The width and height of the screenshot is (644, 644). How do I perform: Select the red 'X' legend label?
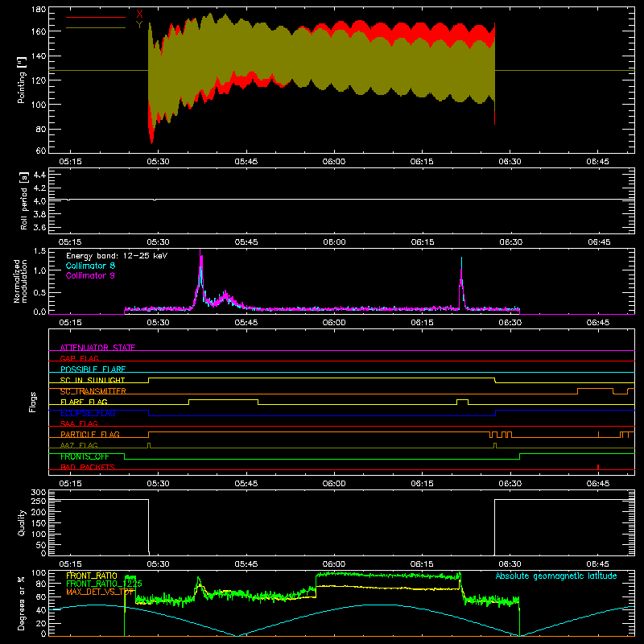[139, 14]
